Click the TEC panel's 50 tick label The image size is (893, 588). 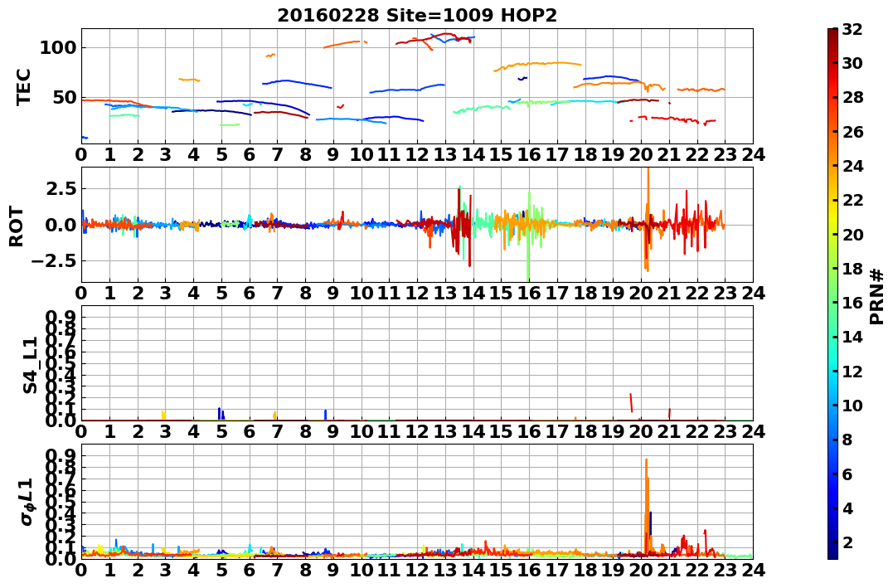pyautogui.click(x=65, y=97)
